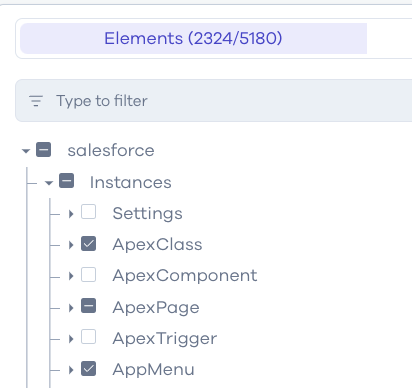
Task: Click the Type to filter field
Action: pos(214,101)
